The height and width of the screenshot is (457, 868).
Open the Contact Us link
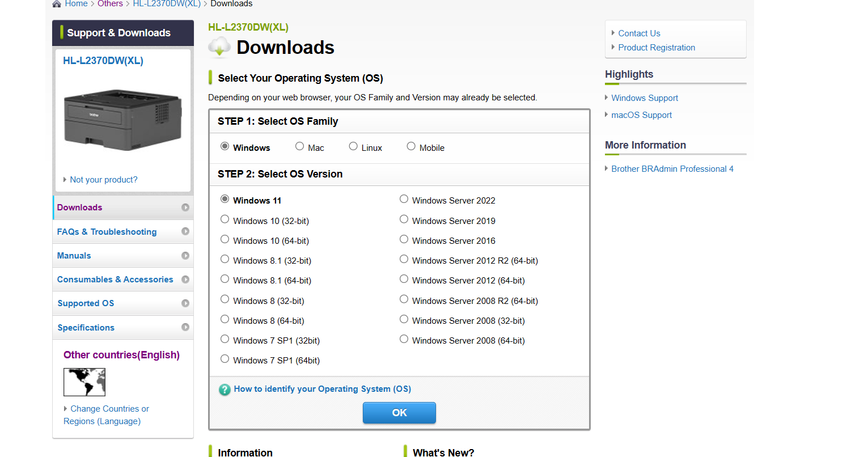tap(639, 33)
